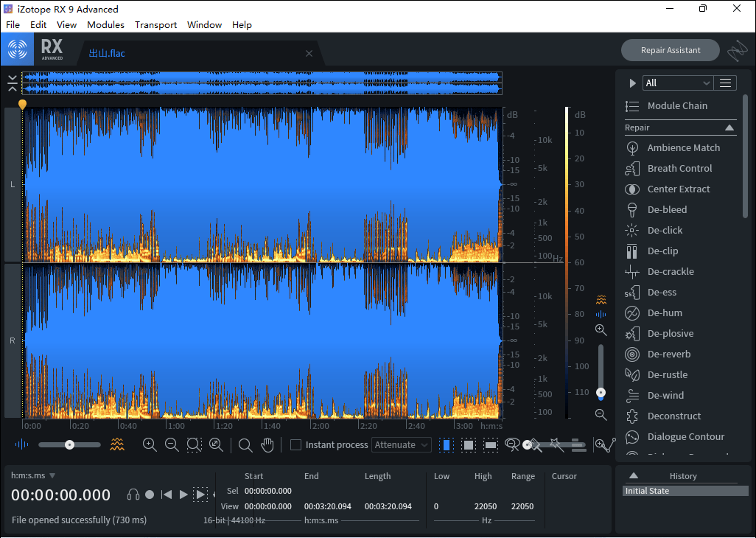Enable the Instant process checkbox
756x538 pixels.
pyautogui.click(x=295, y=444)
